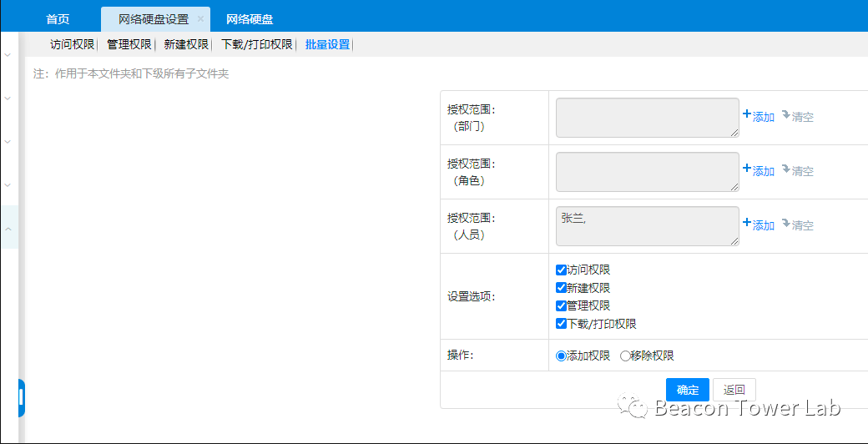Viewport: 868px width, 444px height.
Task: Click the blue sidebar toggle handle
Action: point(21,398)
